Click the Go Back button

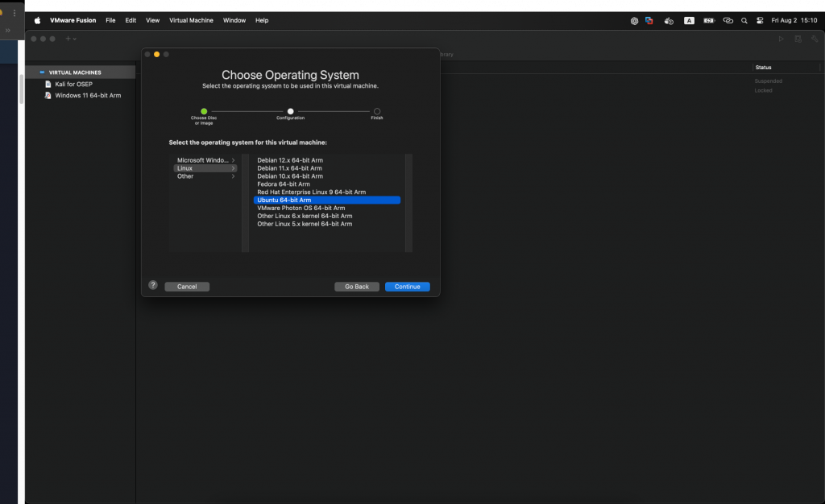[x=357, y=287]
